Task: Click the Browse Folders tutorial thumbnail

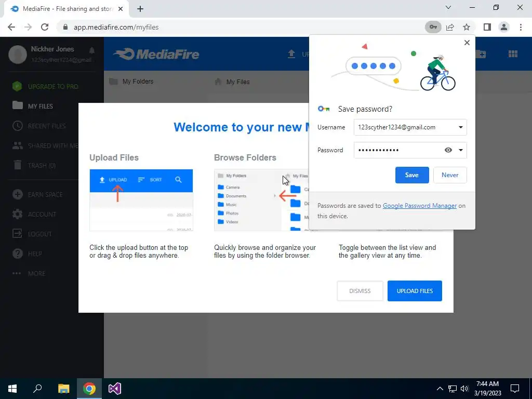Action: click(x=262, y=200)
